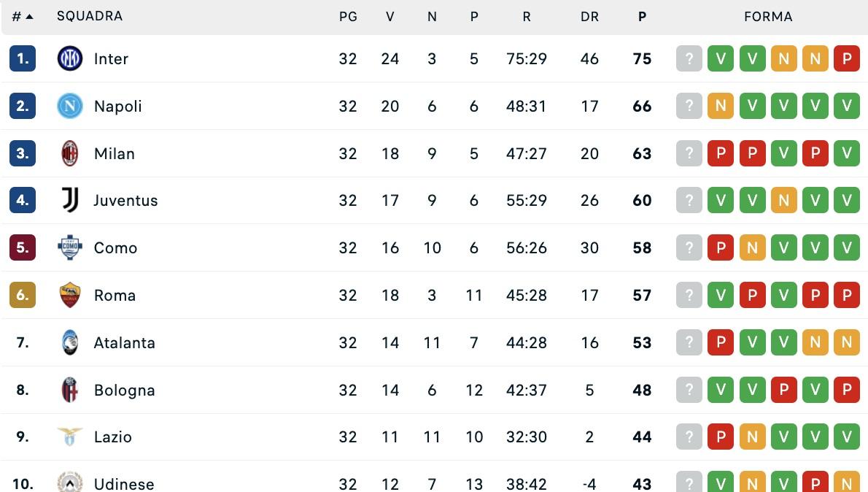Open the Atalanta club badge

point(69,342)
